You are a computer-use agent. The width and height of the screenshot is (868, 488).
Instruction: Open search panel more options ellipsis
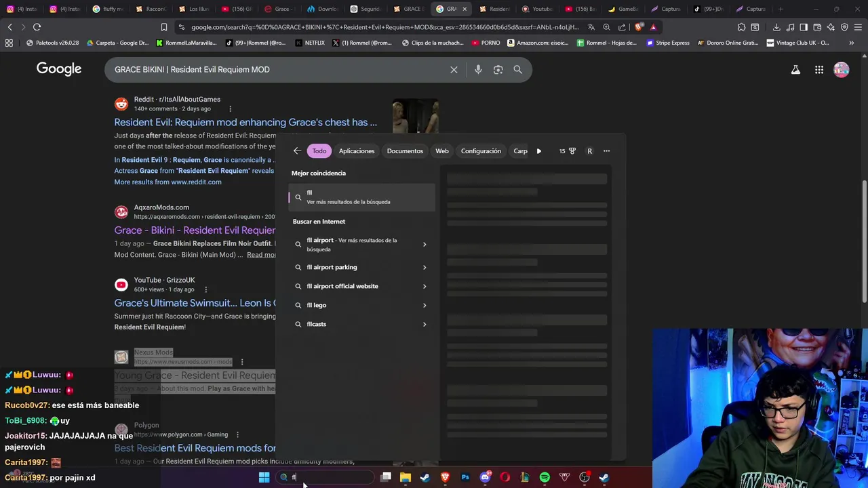pos(607,151)
